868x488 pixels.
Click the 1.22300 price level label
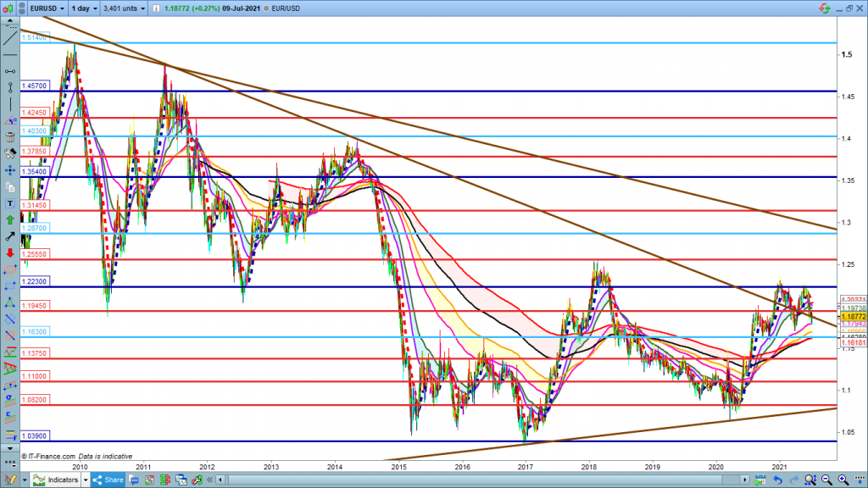(x=36, y=281)
